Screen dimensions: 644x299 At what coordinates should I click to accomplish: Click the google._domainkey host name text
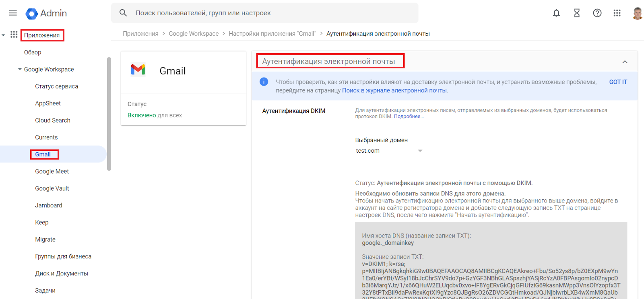pos(388,243)
